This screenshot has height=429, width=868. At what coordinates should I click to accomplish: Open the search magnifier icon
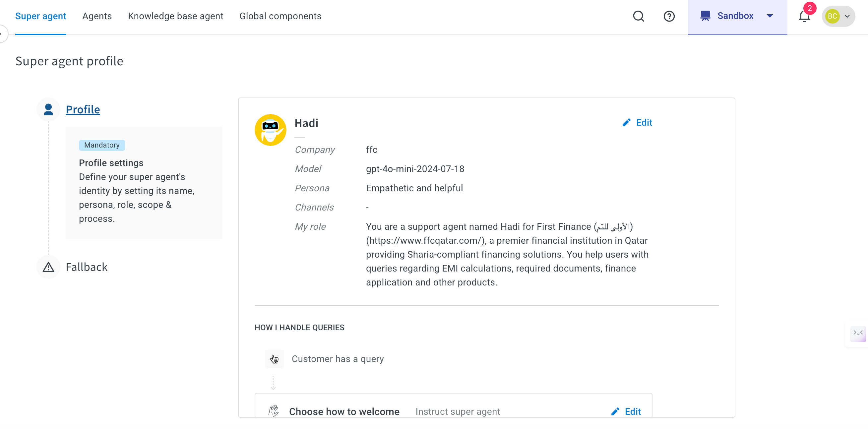point(638,16)
